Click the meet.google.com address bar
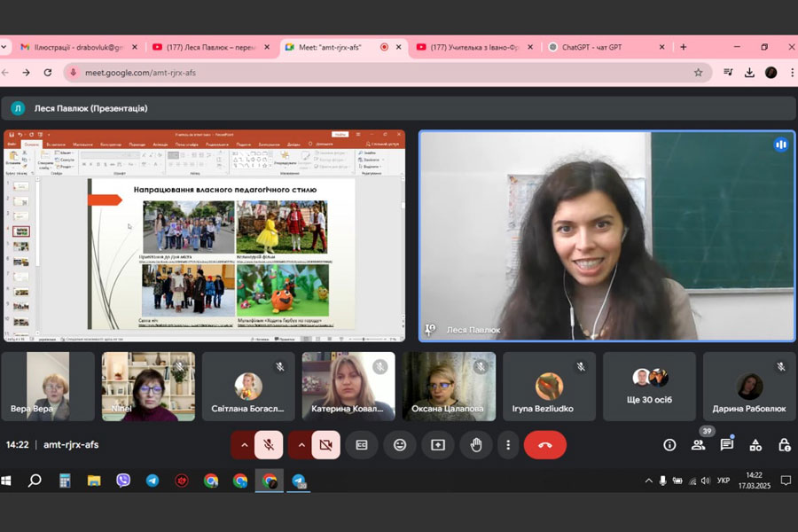 click(355, 73)
